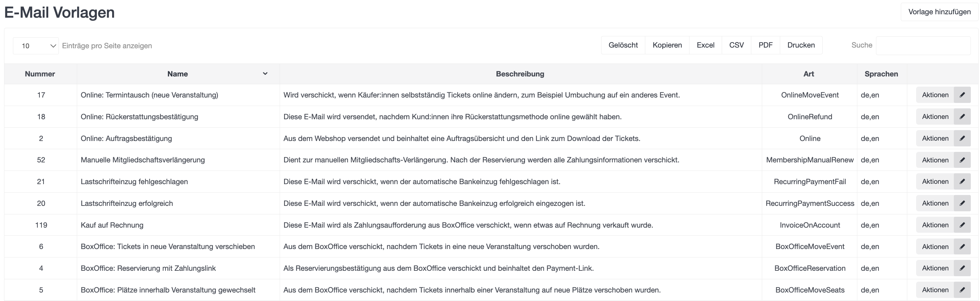Export the table as Excel
Viewport: 980px width, 301px height.
tap(705, 45)
